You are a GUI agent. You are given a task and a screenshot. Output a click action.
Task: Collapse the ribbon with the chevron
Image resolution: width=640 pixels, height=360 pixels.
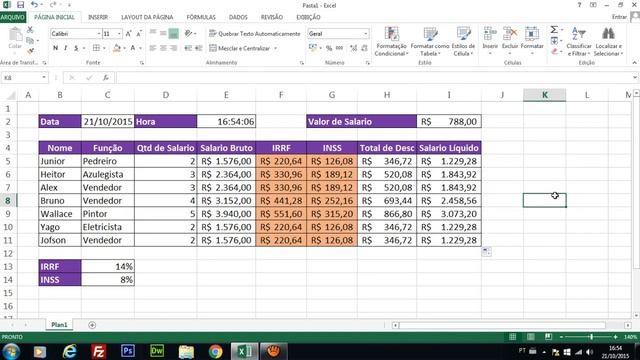(634, 62)
